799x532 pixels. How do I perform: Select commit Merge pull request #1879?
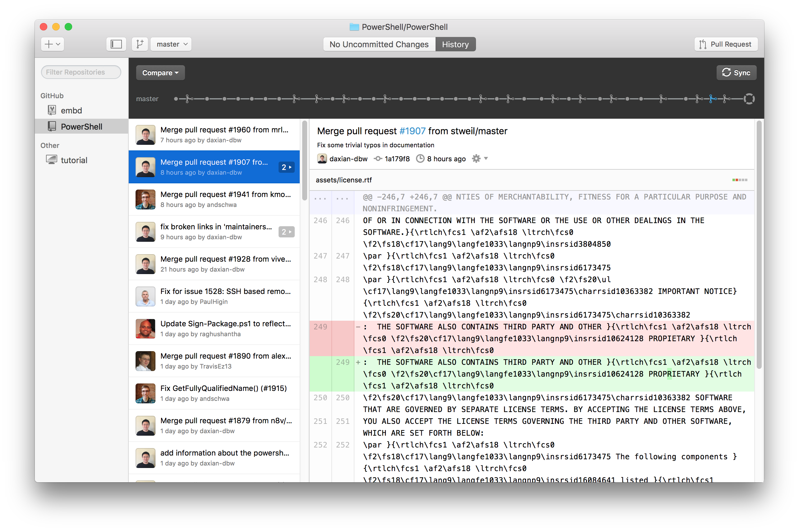pos(214,425)
